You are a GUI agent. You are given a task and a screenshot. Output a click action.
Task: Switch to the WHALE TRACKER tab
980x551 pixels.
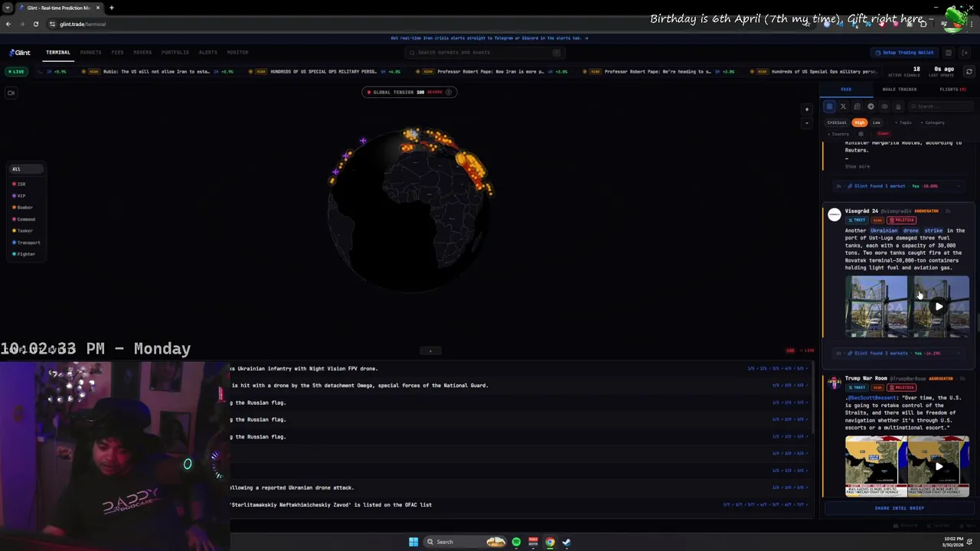click(900, 90)
